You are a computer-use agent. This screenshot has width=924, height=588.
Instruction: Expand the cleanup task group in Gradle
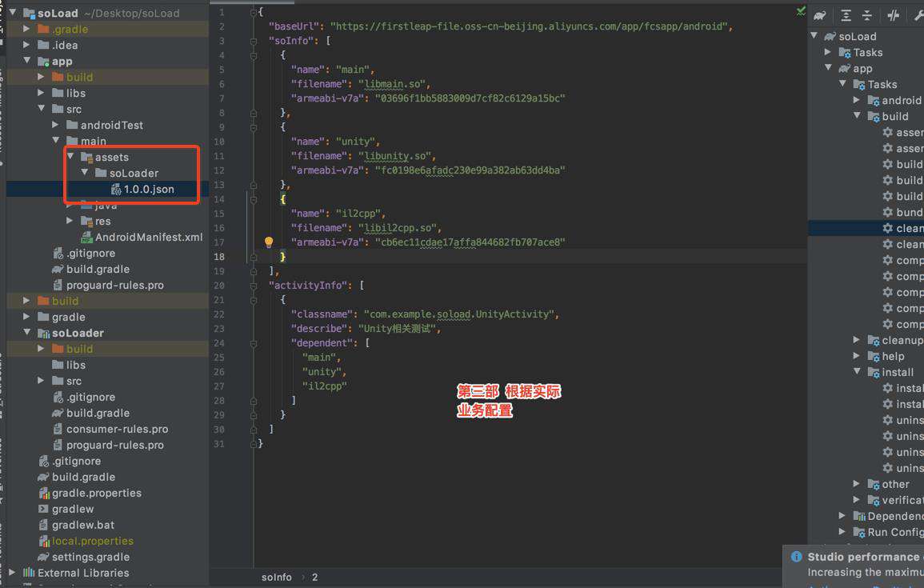coord(857,340)
